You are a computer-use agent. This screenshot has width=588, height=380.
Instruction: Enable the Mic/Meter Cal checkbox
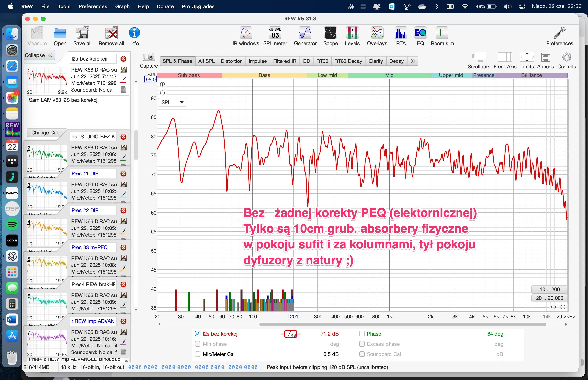coord(198,354)
